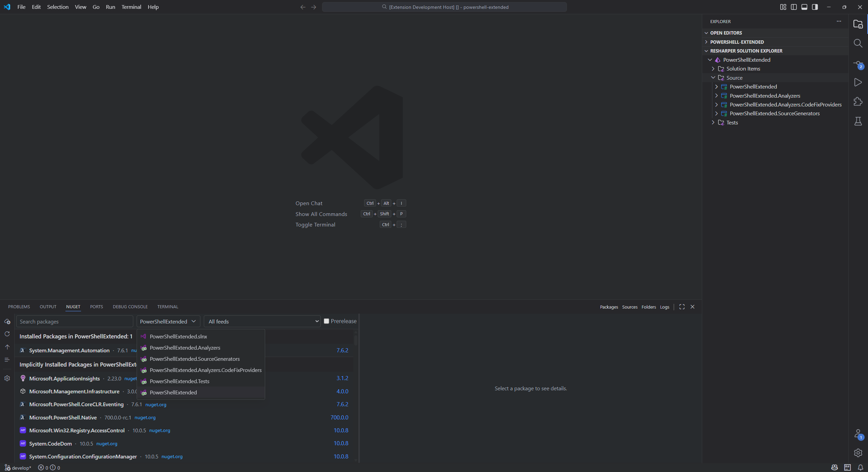
Task: Open the notifications bell
Action: pos(860,468)
